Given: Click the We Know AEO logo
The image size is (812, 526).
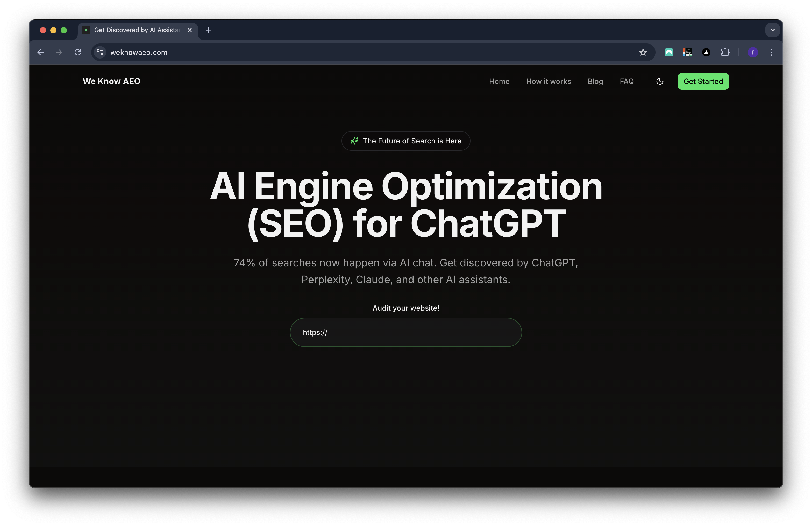Looking at the screenshot, I should pyautogui.click(x=112, y=82).
